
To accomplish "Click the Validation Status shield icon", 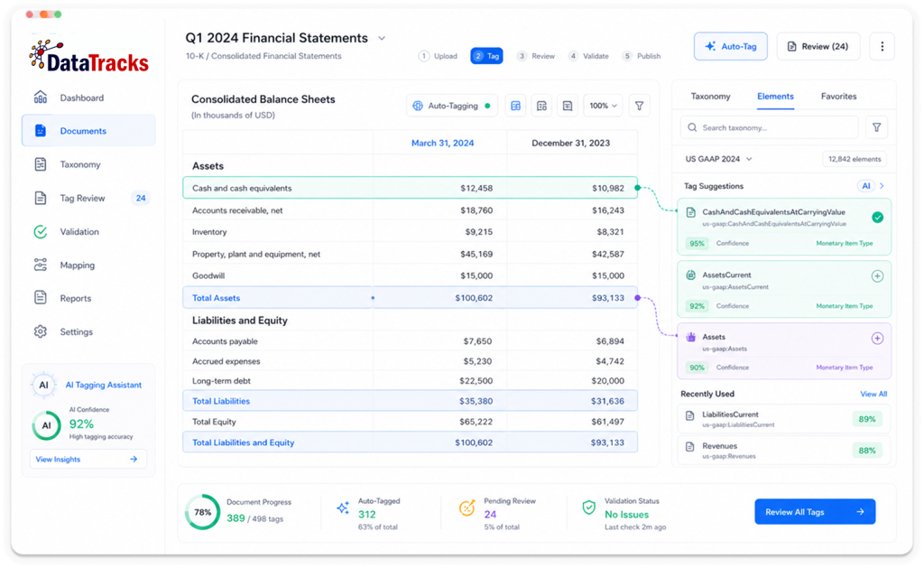I will (588, 507).
